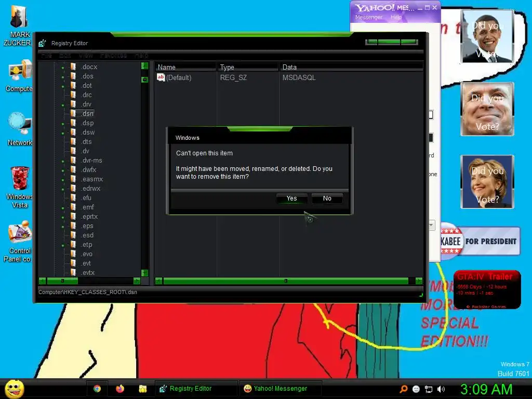Sort by the Name column header

coord(185,67)
